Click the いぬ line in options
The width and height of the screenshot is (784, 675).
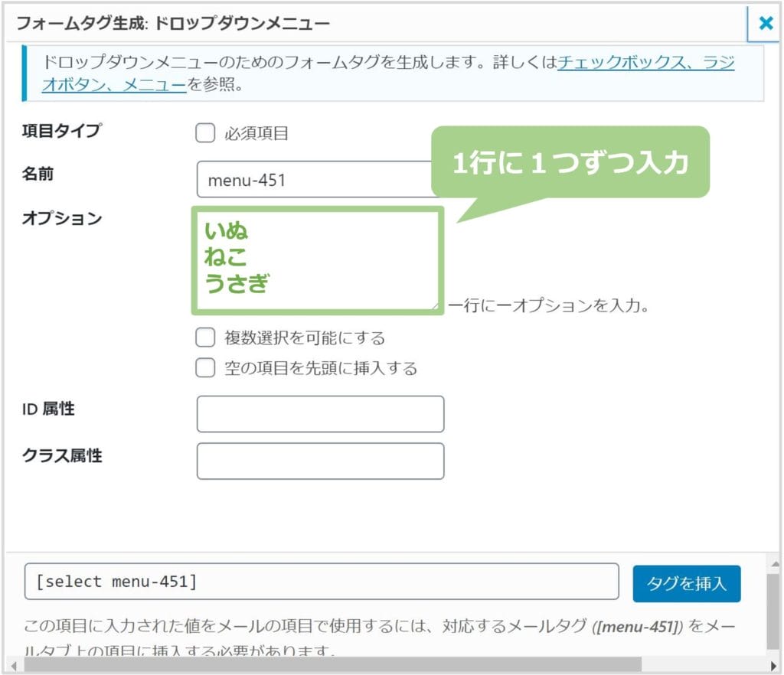226,230
